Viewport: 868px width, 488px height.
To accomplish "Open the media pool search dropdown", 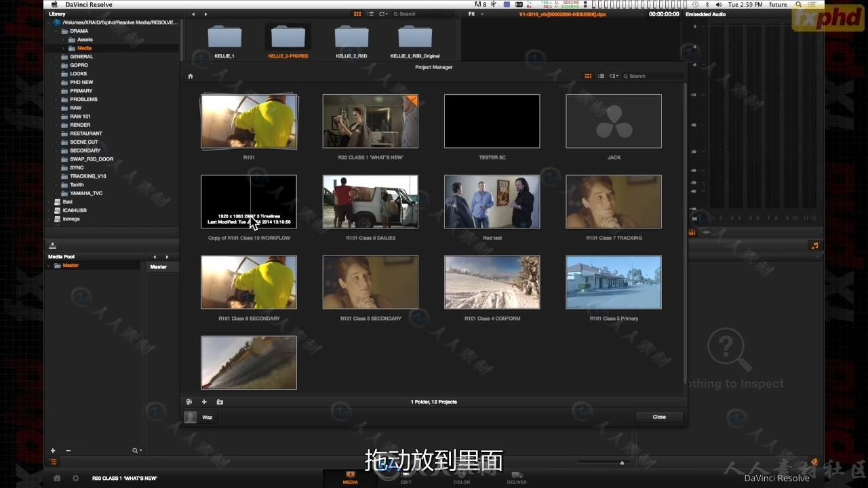I will [137, 451].
